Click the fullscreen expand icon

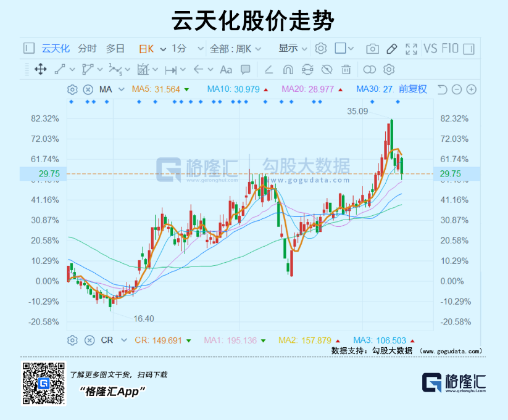click(x=411, y=49)
